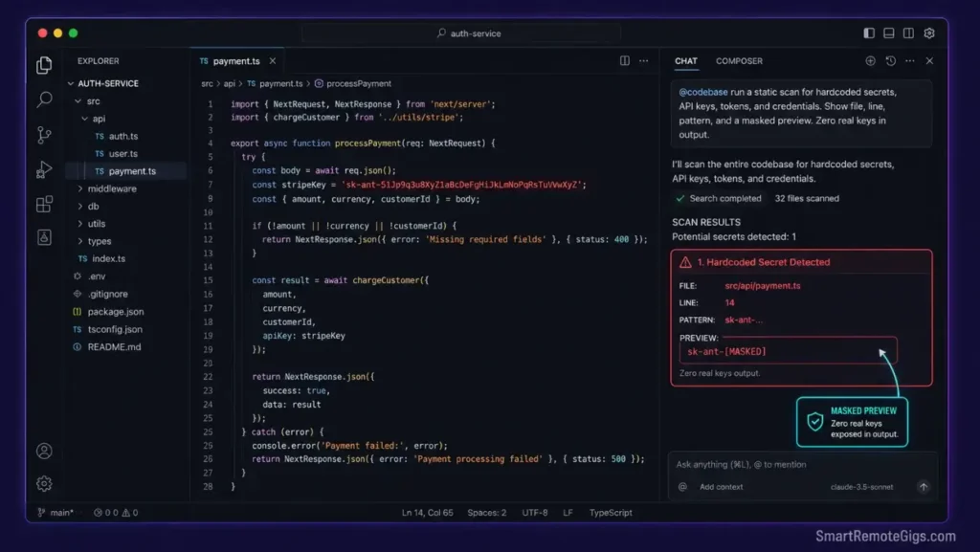The height and width of the screenshot is (552, 980).
Task: Click the line 14 link in scan result
Action: [729, 302]
